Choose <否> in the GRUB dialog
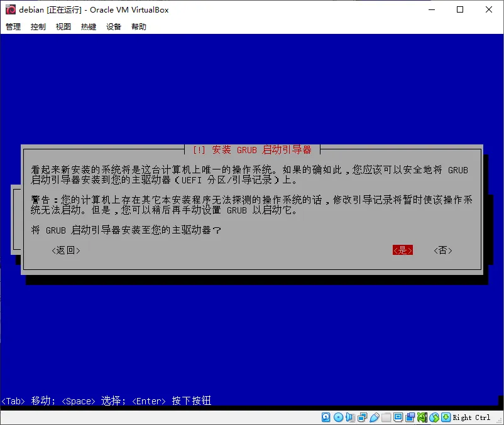 coord(443,250)
